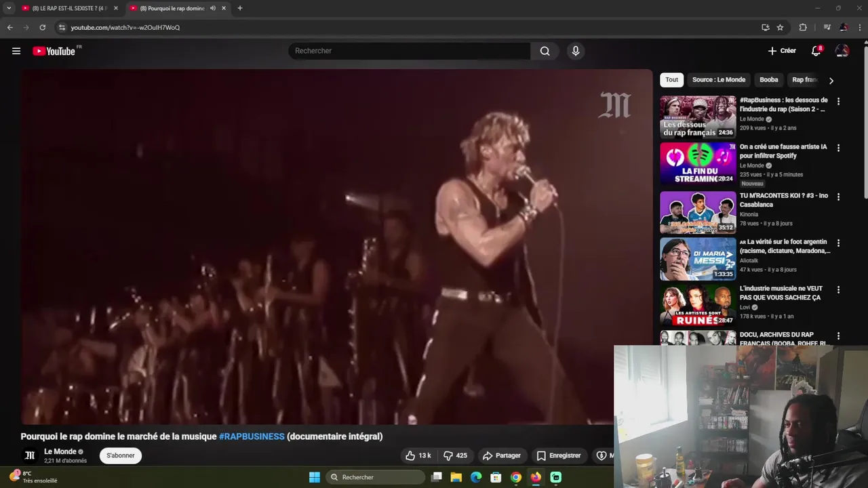Go back with the browser arrow
The height and width of the screenshot is (488, 868).
pos(9,27)
